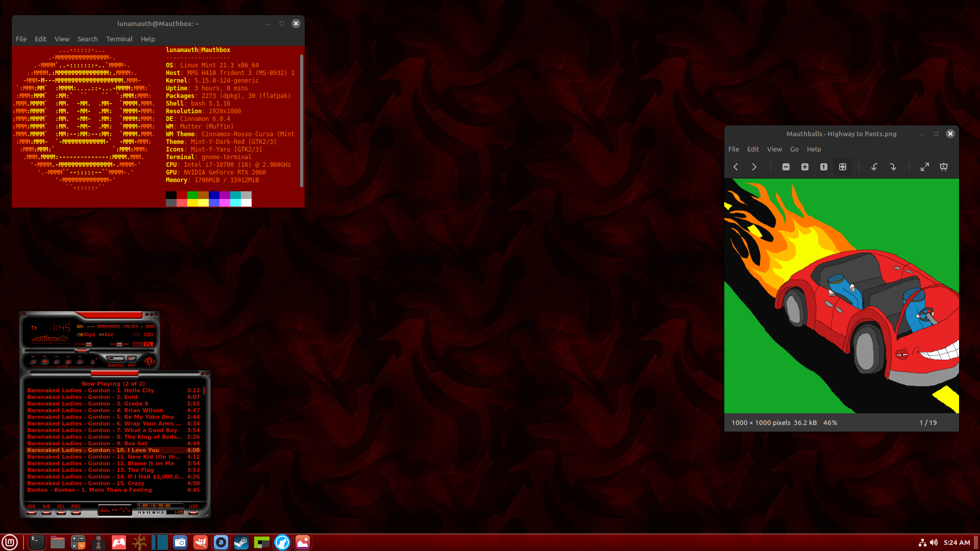Zoom in the image in viewer
This screenshot has height=551, width=980.
click(805, 167)
